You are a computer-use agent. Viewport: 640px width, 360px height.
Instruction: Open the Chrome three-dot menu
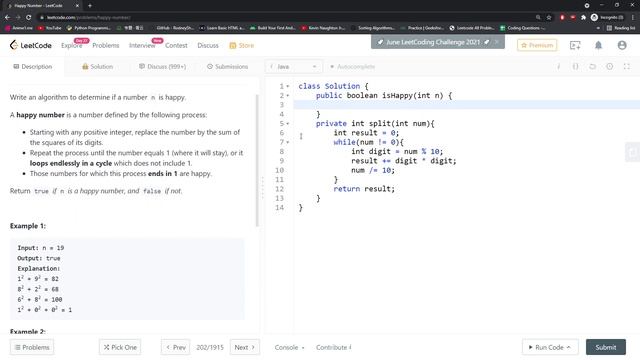click(633, 18)
